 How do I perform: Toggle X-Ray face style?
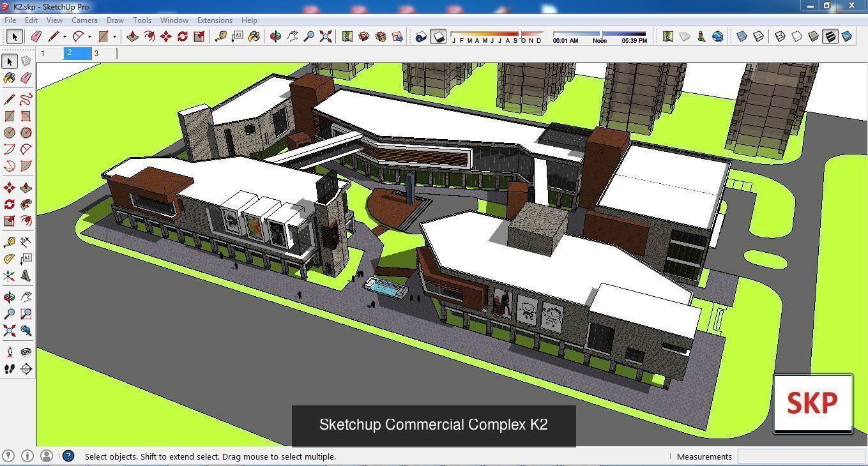[742, 36]
